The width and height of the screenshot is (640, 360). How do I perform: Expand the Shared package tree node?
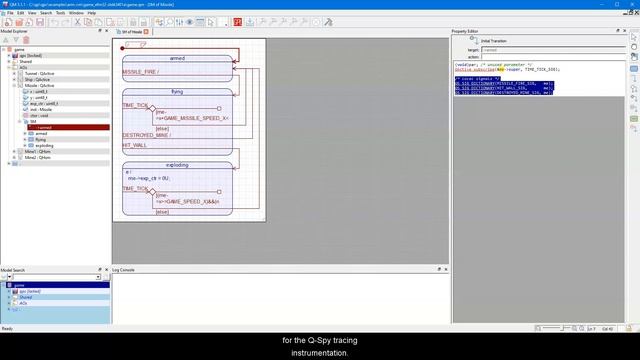click(9, 62)
